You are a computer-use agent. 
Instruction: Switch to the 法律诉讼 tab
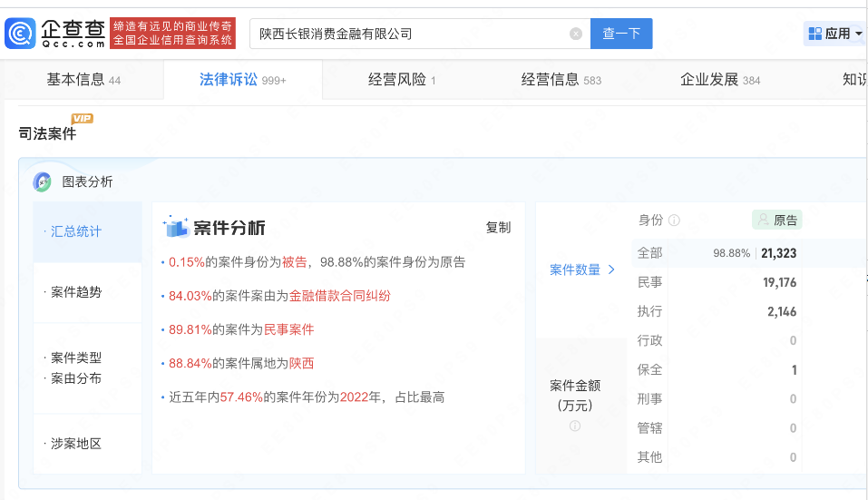click(x=242, y=80)
